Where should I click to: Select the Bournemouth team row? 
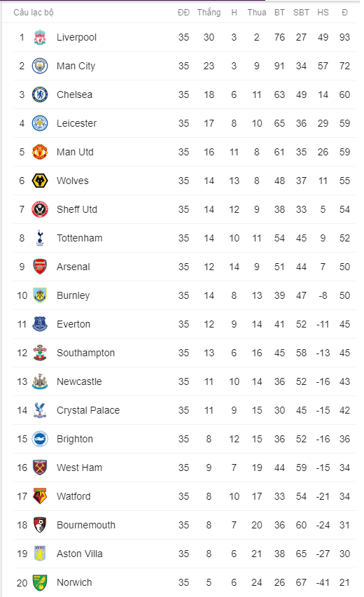184,525
